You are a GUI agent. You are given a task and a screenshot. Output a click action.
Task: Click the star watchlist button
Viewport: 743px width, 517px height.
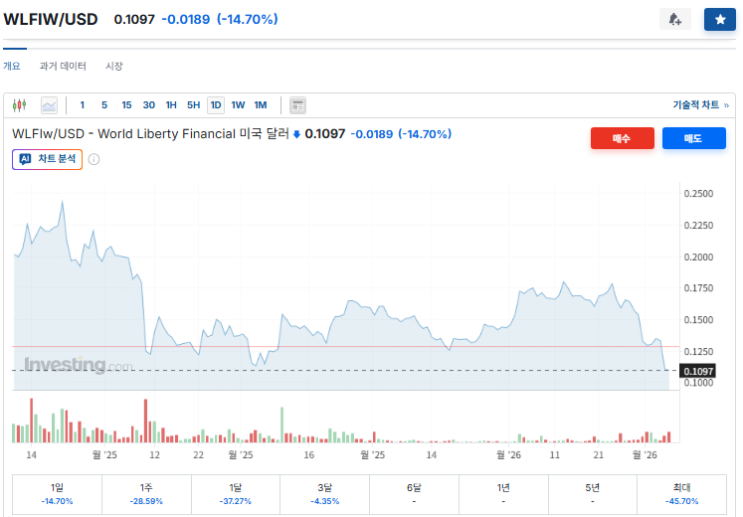click(x=720, y=19)
